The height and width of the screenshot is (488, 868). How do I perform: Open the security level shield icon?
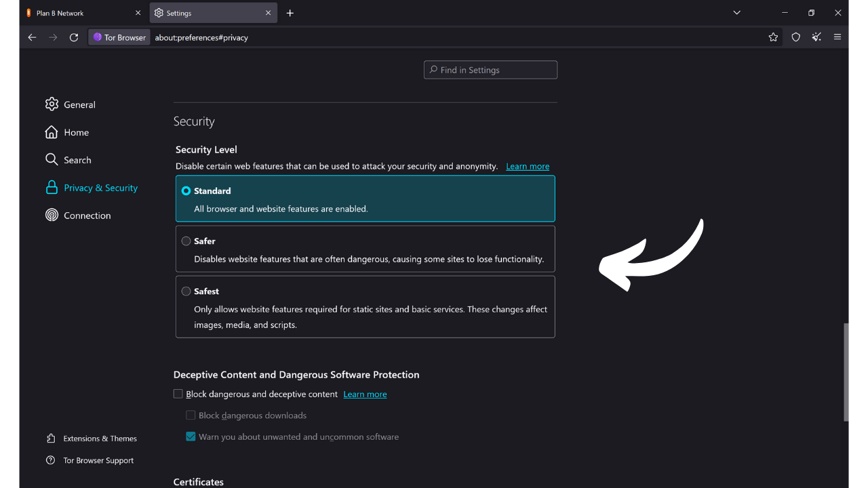click(795, 37)
